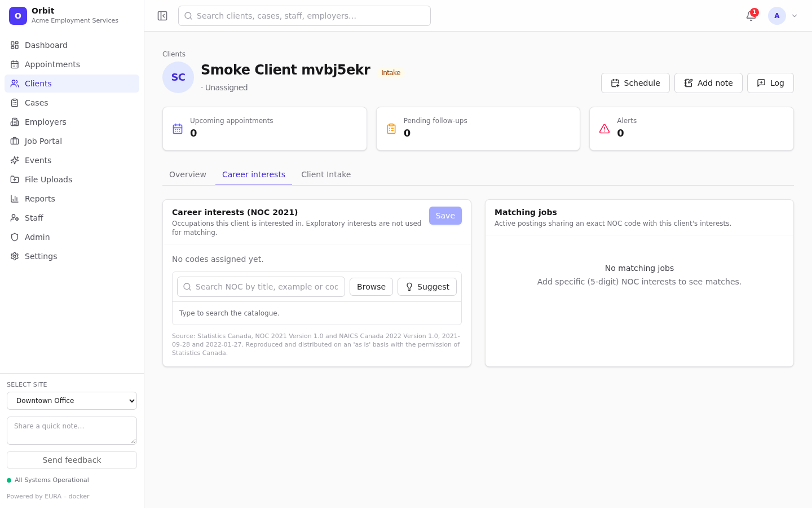Click the Employers building icon

(15, 122)
